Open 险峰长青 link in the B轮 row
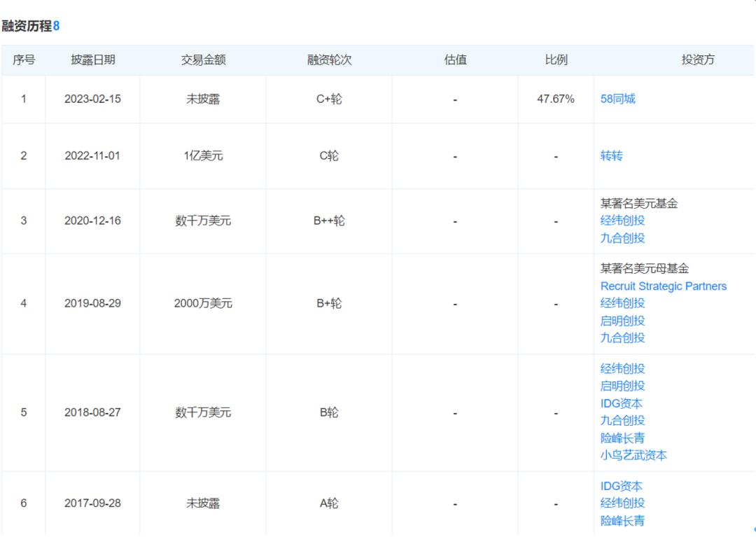The height and width of the screenshot is (537, 756). click(622, 438)
